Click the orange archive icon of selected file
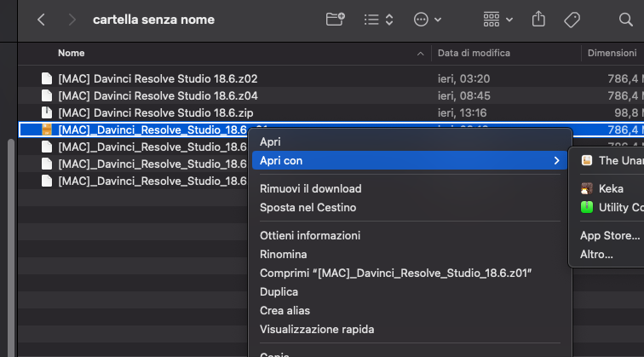The image size is (644, 357). click(47, 130)
